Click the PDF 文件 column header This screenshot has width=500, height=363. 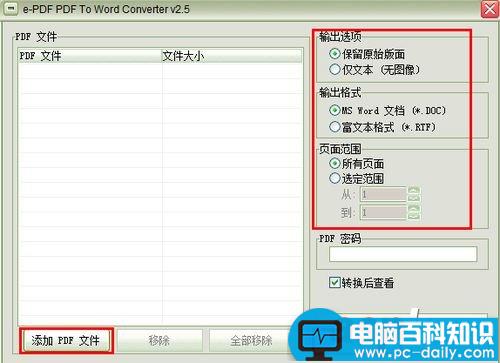(90, 56)
